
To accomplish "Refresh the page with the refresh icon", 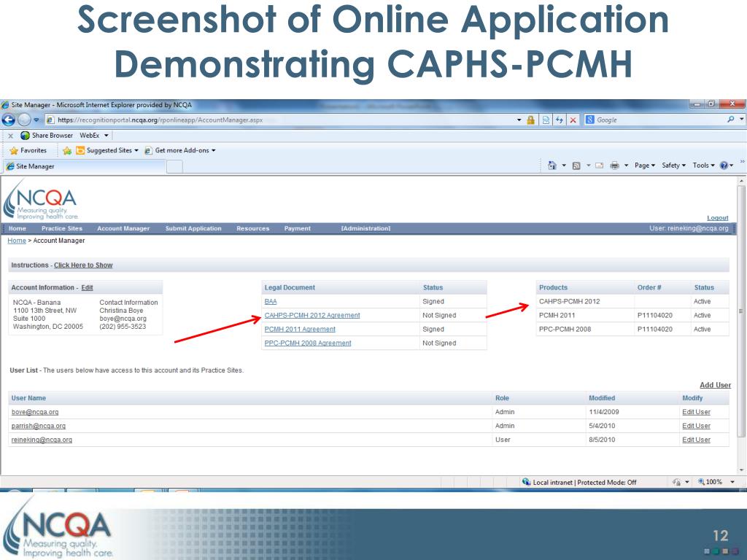I will pyautogui.click(x=560, y=120).
